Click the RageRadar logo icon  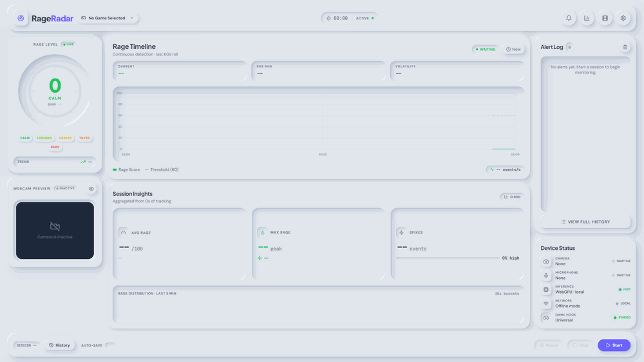tap(21, 18)
